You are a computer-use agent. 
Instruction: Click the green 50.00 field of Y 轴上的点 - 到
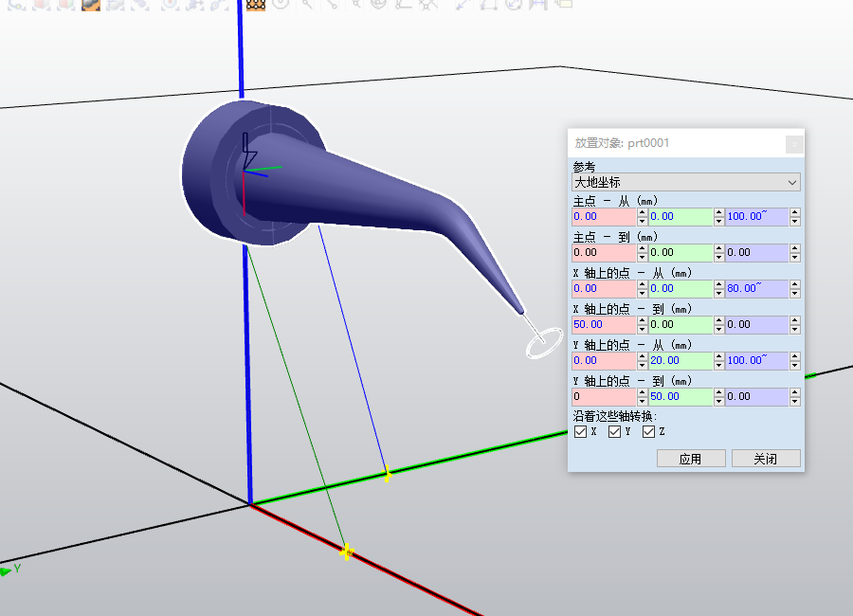[x=681, y=397]
